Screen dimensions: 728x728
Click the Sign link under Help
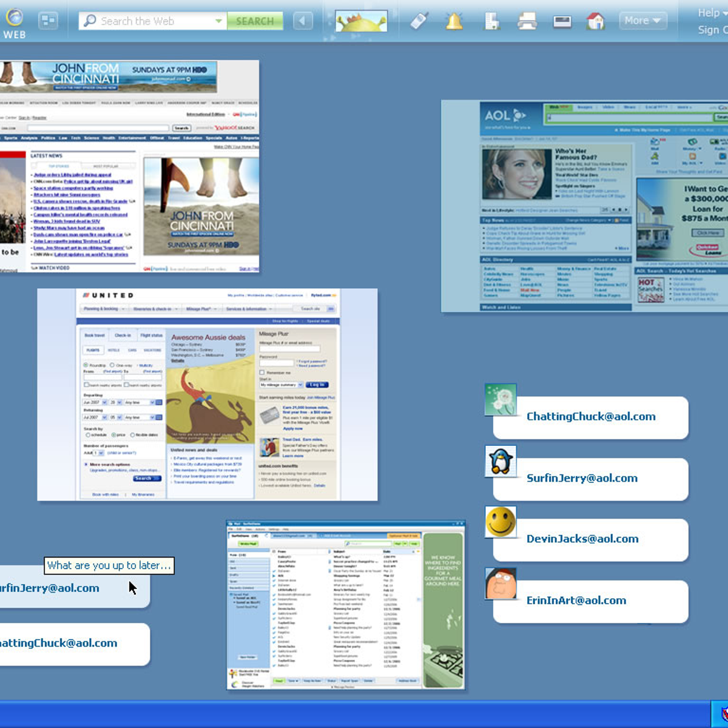[x=712, y=30]
